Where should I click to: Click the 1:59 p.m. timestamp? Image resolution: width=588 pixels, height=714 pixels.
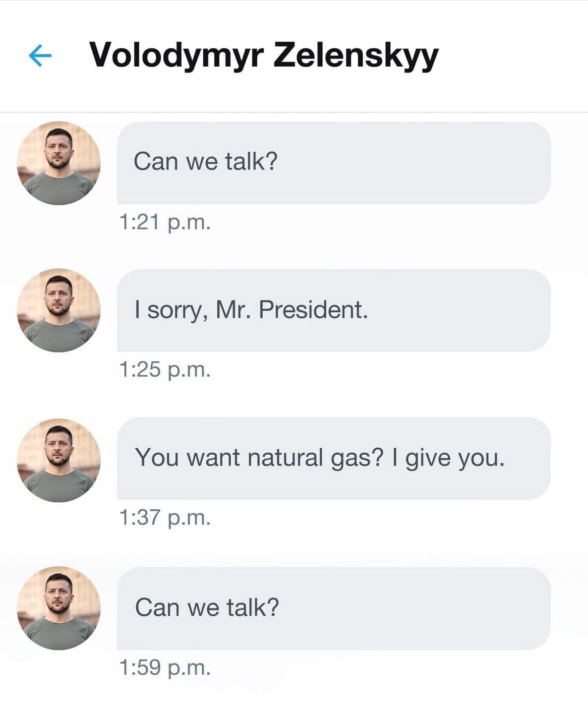(165, 668)
